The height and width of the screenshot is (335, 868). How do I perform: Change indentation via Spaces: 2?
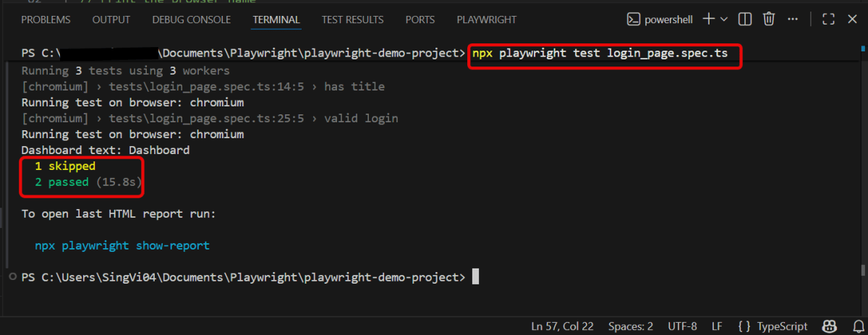[630, 326]
